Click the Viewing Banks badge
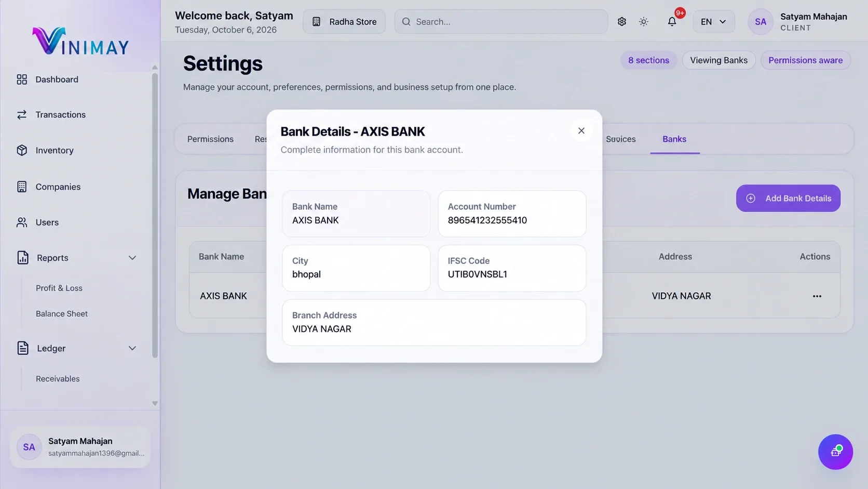Image resolution: width=868 pixels, height=489 pixels. coord(718,60)
